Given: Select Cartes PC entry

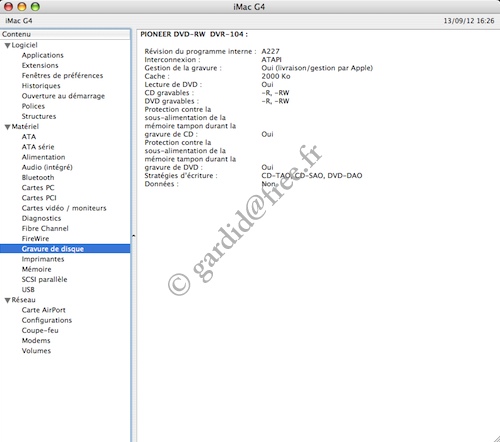Looking at the screenshot, I should click(x=38, y=188).
